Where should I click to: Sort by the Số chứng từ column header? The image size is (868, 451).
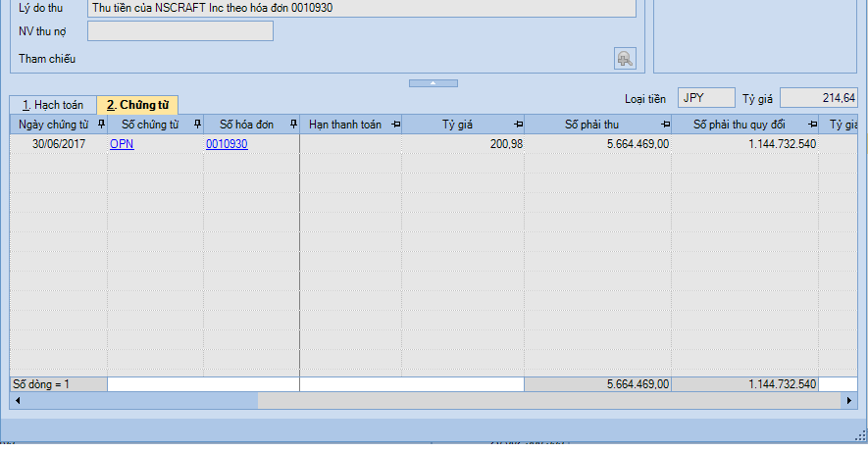point(150,125)
